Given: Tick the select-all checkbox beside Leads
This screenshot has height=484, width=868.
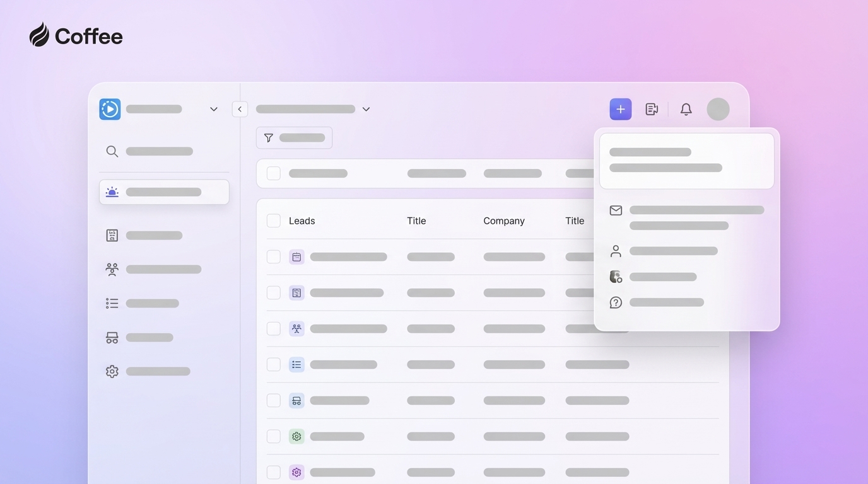Looking at the screenshot, I should (274, 221).
